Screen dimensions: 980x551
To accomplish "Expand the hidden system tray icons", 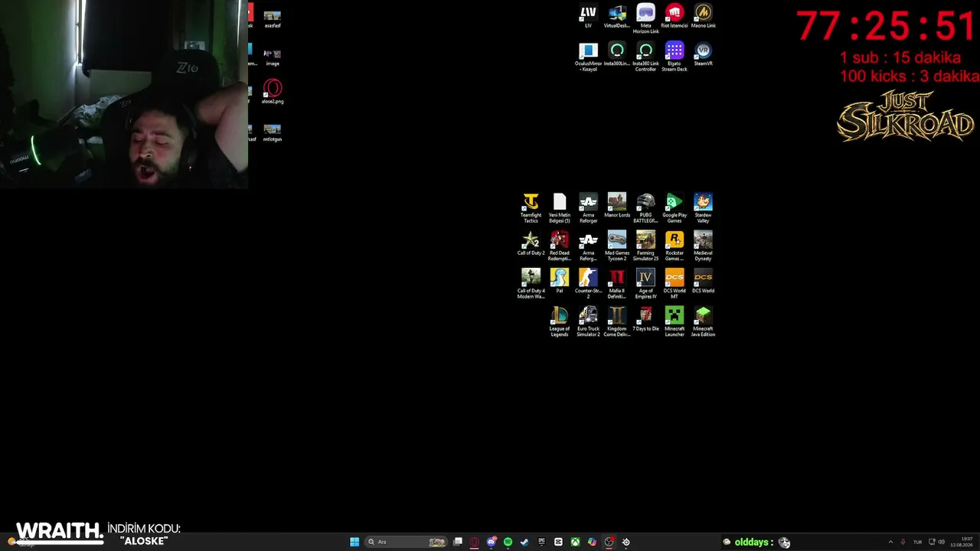I will coord(890,542).
